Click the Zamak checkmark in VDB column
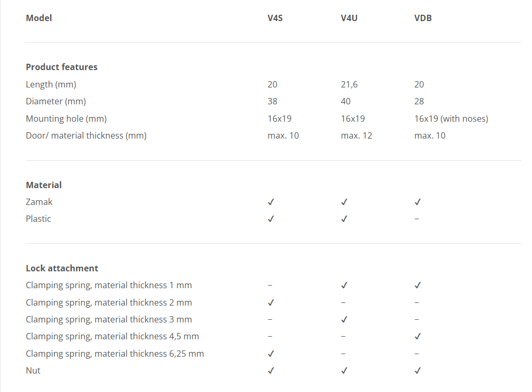532x392 pixels. (418, 202)
